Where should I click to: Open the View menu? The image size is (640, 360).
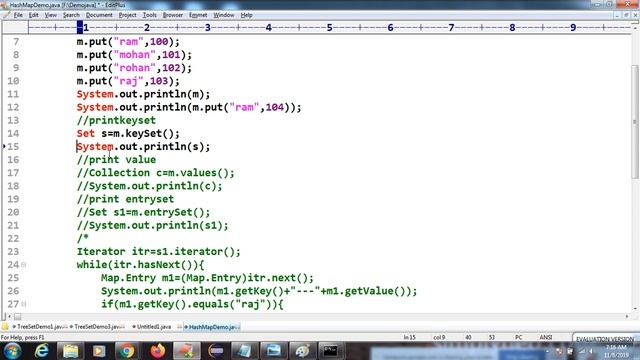pyautogui.click(x=51, y=15)
